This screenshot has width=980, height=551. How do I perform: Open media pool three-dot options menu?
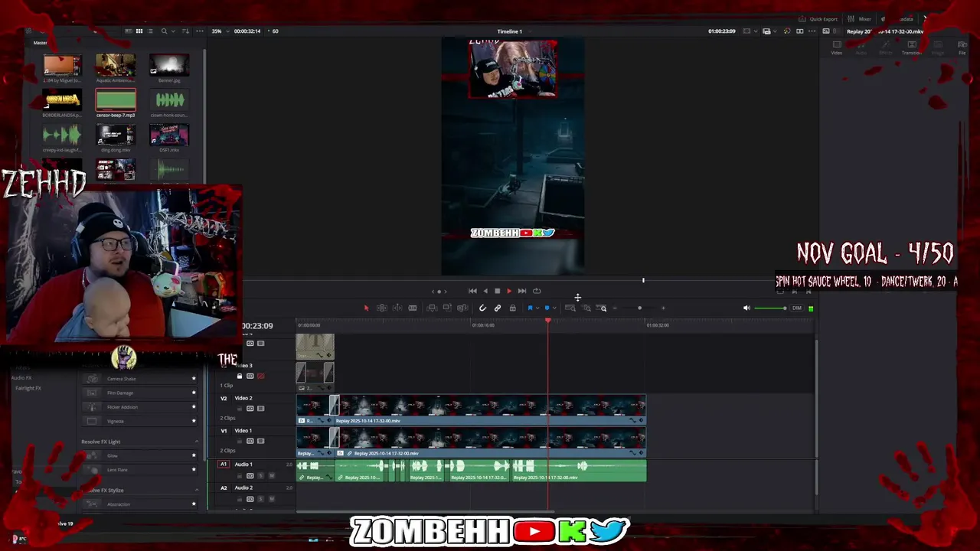point(200,31)
